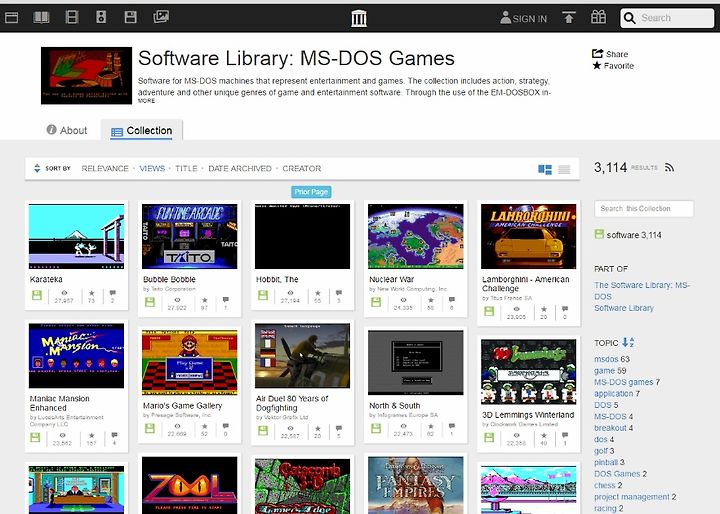Click the Prior Page button
Viewport: 720px width, 514px height.
[311, 192]
